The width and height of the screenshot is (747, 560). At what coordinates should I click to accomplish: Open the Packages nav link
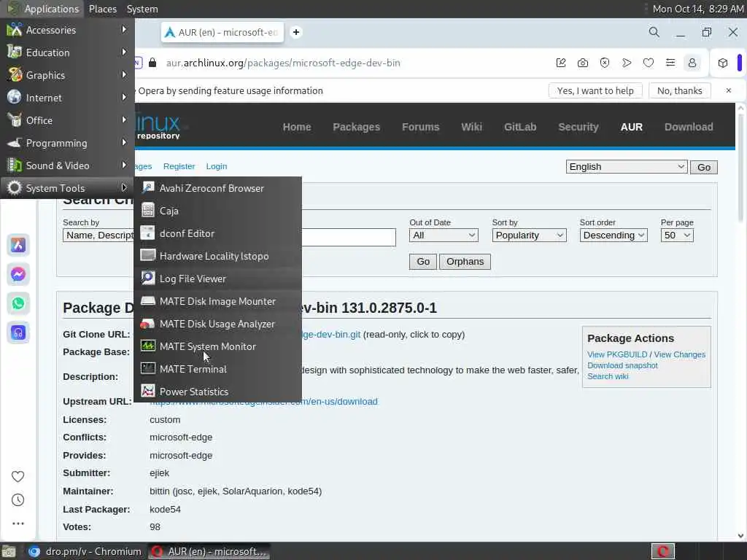(356, 127)
